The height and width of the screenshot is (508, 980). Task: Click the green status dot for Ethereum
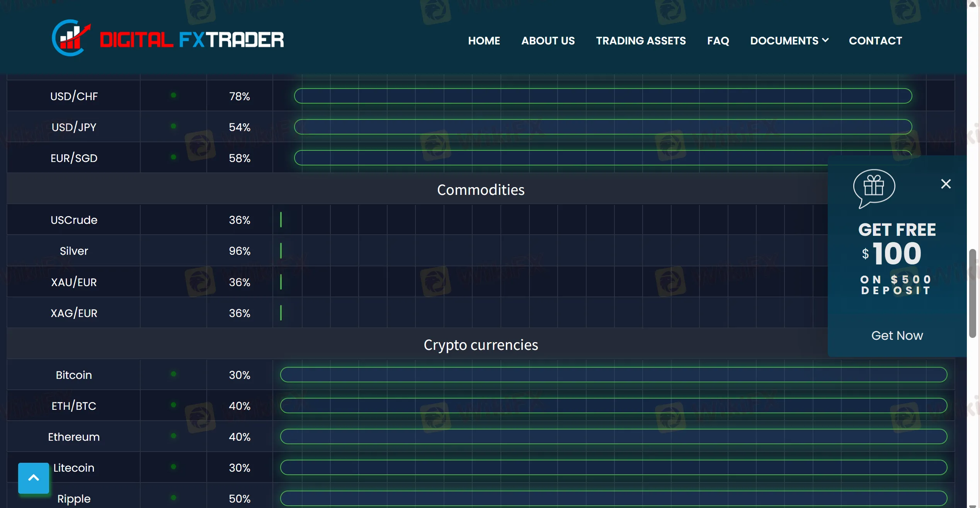[174, 436]
